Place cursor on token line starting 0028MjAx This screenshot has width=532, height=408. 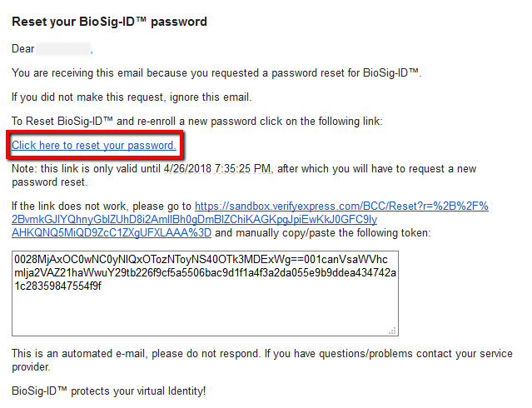[201, 259]
